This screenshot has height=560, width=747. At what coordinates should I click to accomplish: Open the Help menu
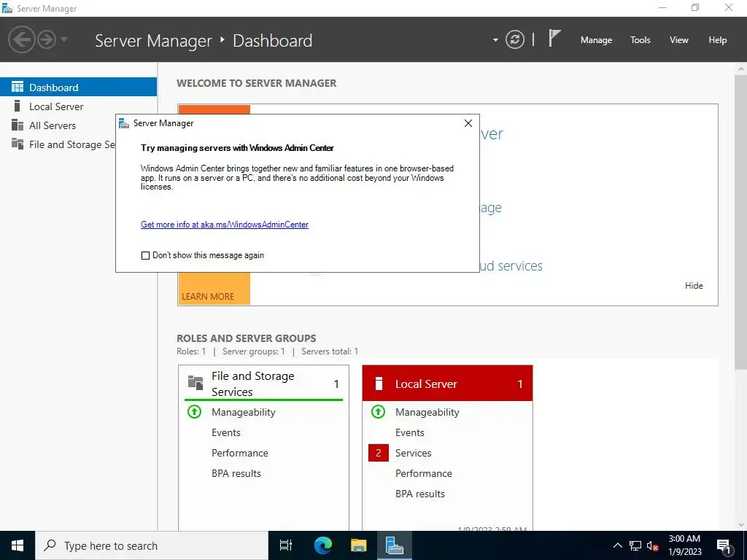(718, 40)
